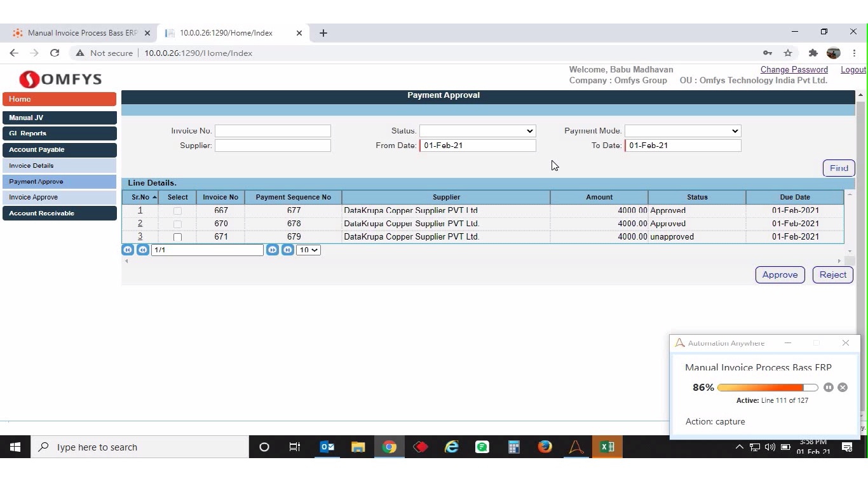Go to the first page of results
Image resolution: width=868 pixels, height=488 pixels.
(x=128, y=250)
